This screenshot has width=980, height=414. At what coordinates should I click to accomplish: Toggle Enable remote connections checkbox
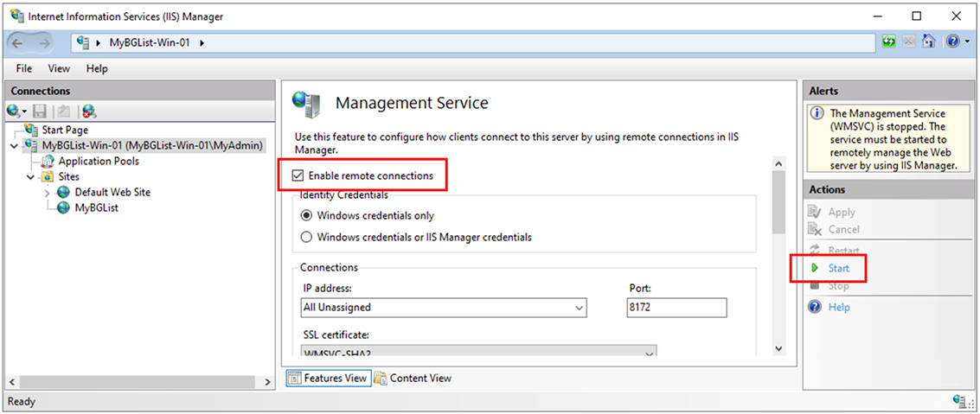point(298,176)
